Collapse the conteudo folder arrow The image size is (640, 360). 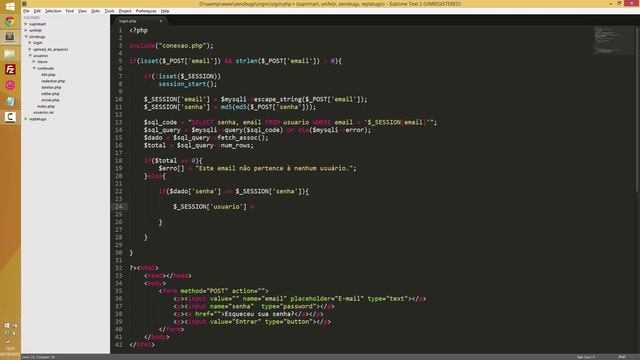(x=34, y=68)
